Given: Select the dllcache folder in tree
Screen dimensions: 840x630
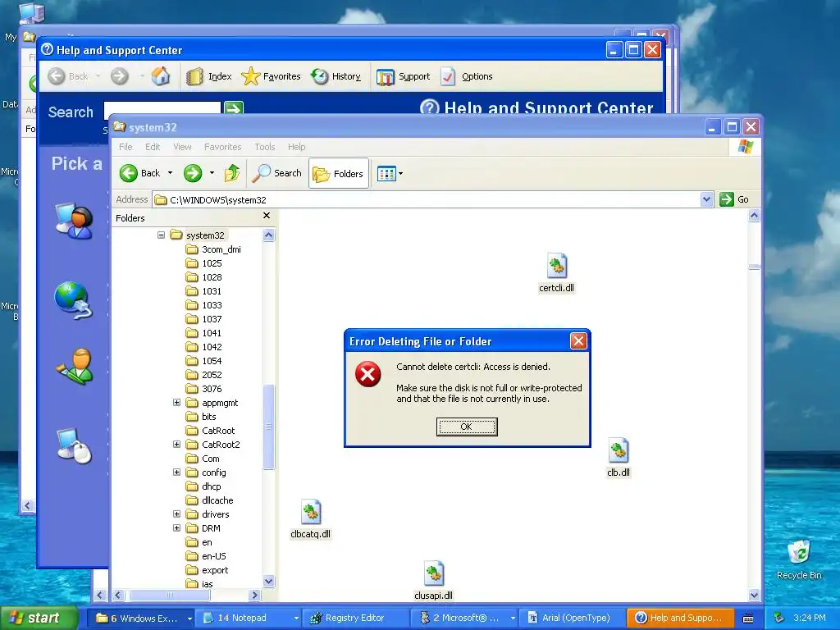Looking at the screenshot, I should coord(210,500).
